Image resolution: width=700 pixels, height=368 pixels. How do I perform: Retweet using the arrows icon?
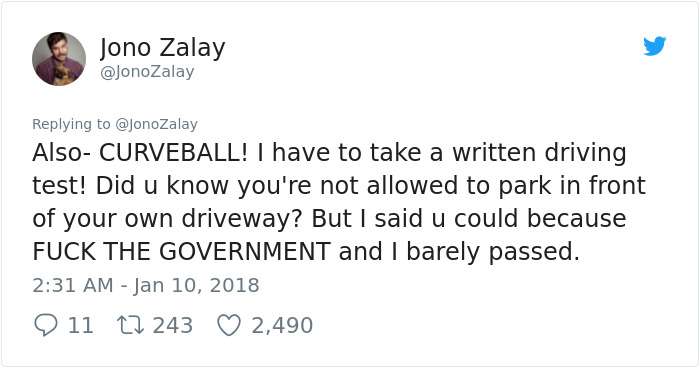(130, 325)
